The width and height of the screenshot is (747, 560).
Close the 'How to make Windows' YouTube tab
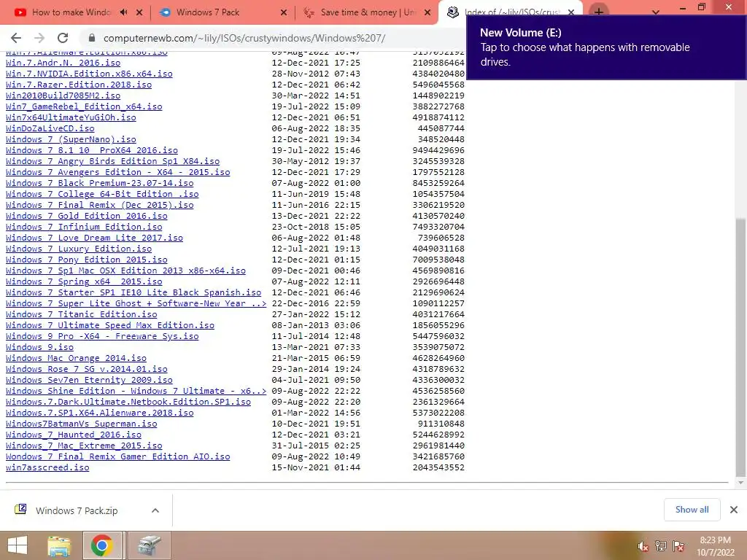tap(139, 12)
